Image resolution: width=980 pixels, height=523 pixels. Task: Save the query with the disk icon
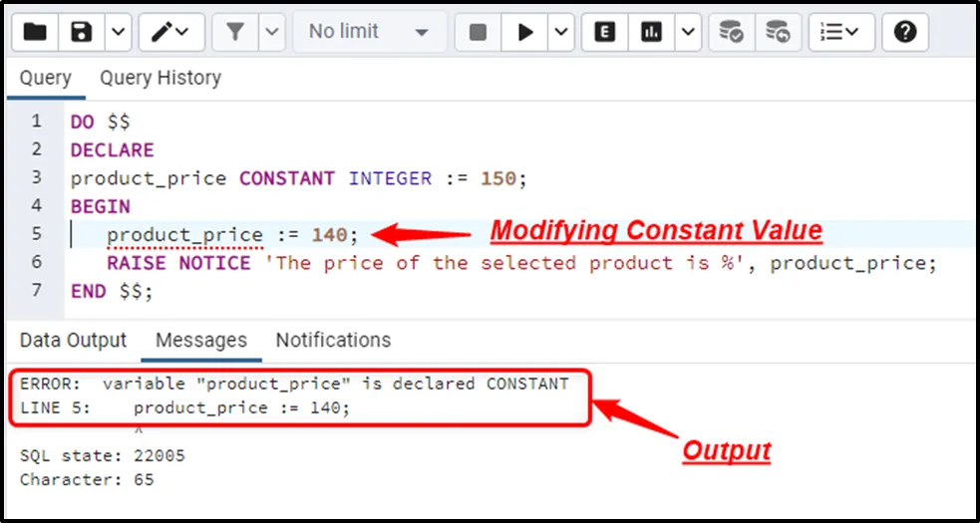point(82,32)
